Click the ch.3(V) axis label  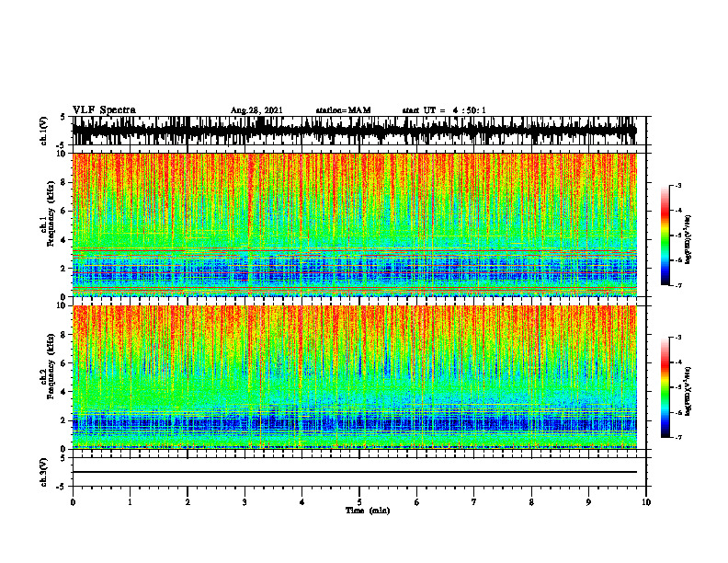click(x=44, y=472)
